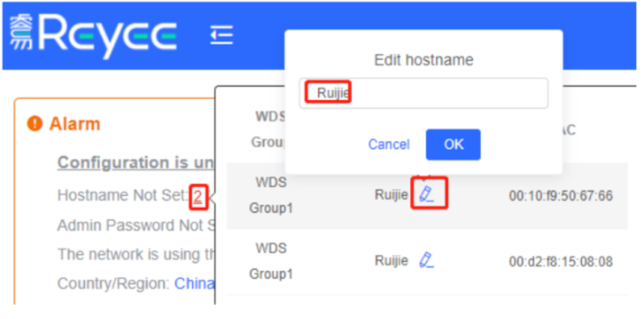
Task: Click pencil edit icon for 00:d2:f8:15:08:08 device
Action: [426, 260]
